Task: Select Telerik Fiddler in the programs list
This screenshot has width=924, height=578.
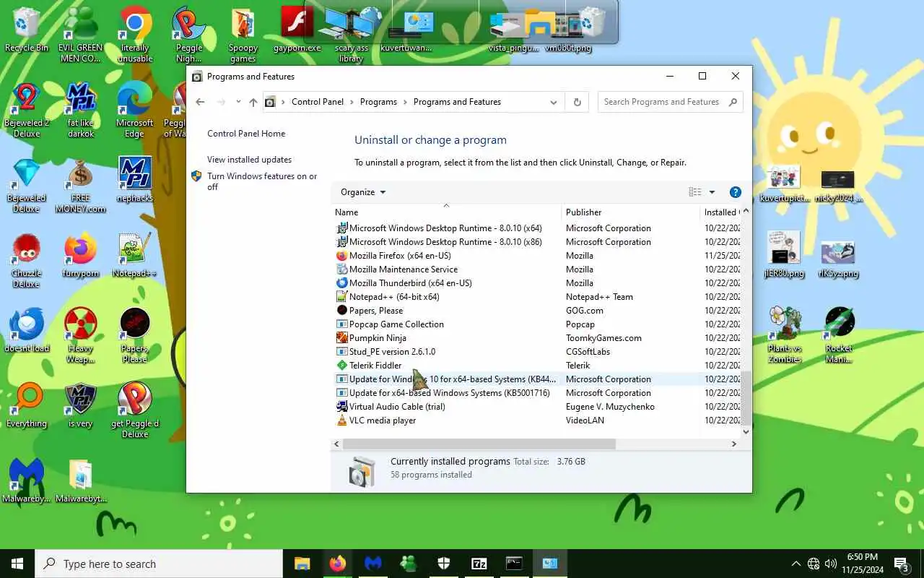Action: 538,366
